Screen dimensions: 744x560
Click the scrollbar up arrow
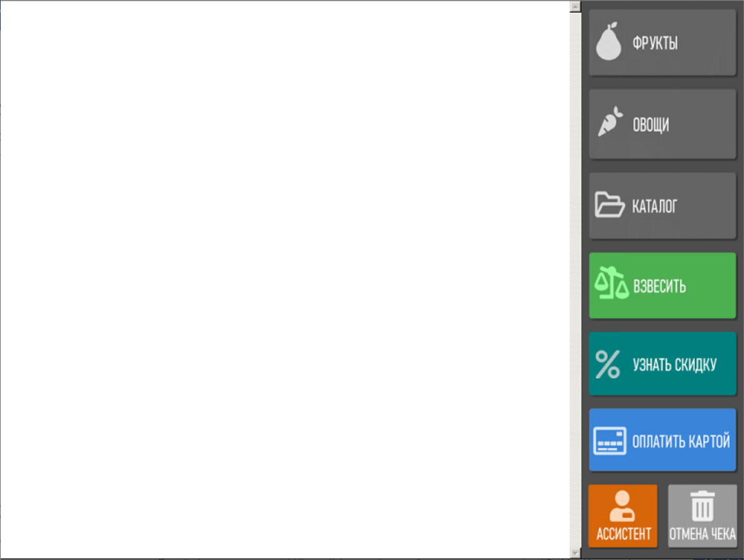575,6
